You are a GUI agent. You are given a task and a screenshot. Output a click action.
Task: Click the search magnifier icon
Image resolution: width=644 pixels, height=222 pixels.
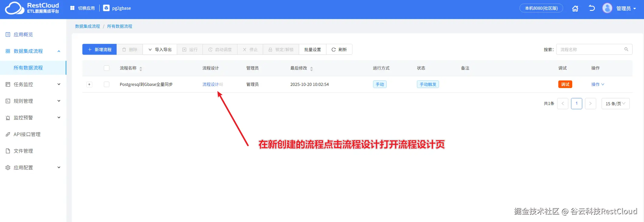[626, 49]
